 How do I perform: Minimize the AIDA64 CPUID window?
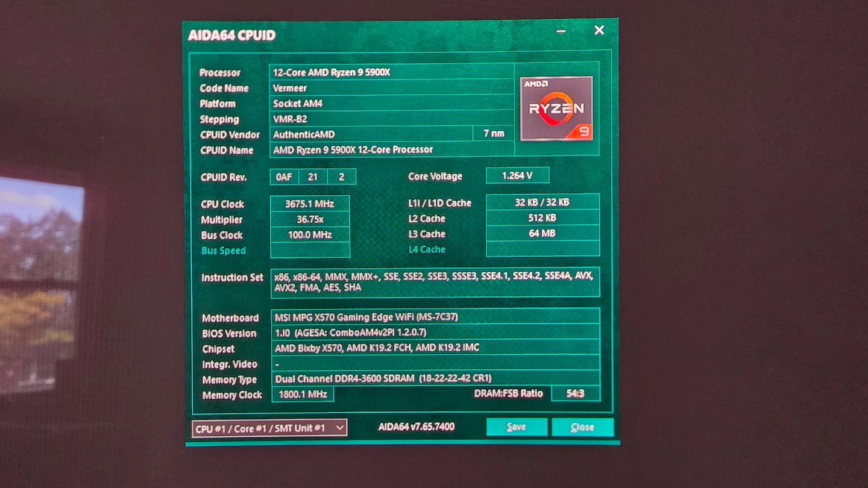pyautogui.click(x=561, y=31)
